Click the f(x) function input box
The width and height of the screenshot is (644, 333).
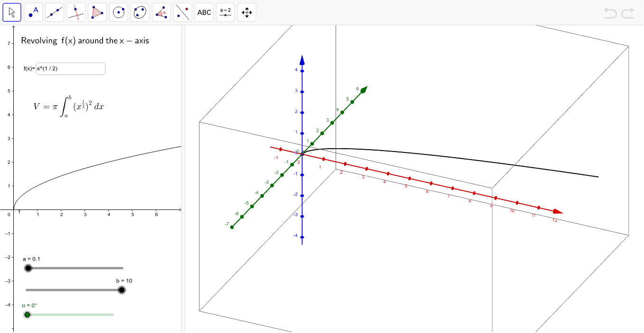[71, 68]
